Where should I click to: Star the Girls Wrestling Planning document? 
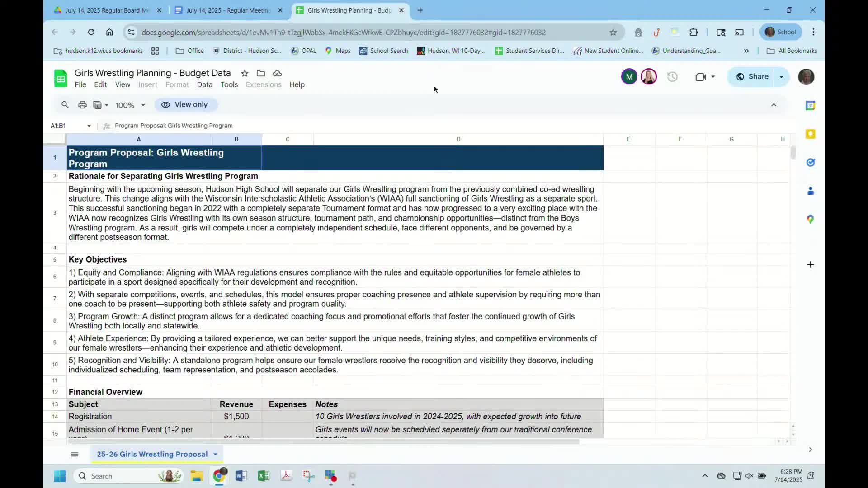click(245, 73)
